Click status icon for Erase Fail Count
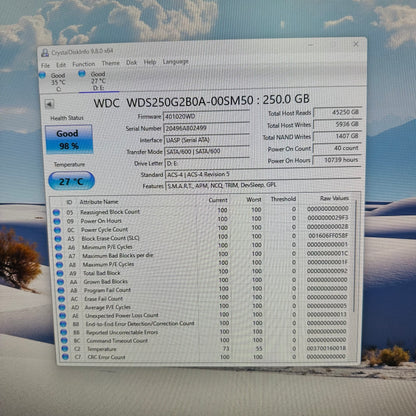Viewport: 416px width, 416px height. (x=62, y=299)
